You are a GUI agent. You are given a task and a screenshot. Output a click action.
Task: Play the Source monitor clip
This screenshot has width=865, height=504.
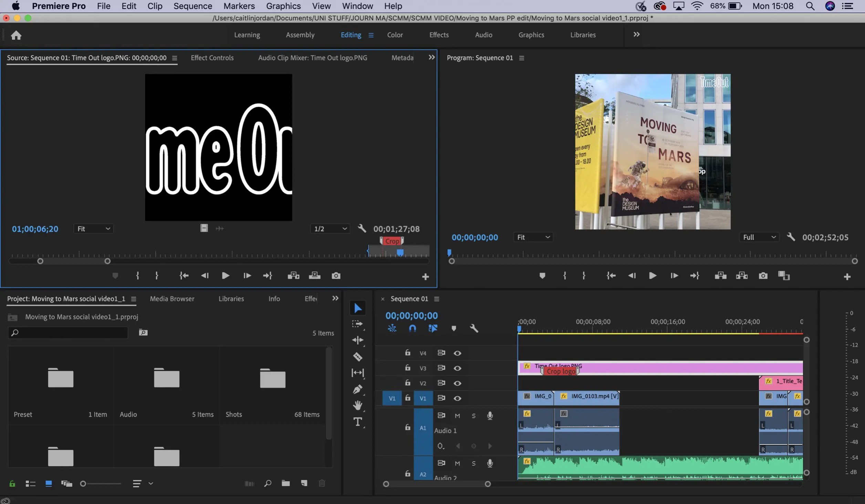coord(226,275)
